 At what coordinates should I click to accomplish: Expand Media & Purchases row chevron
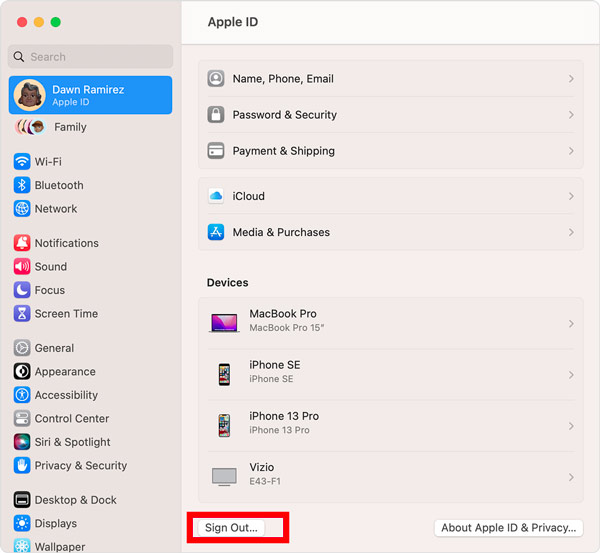[x=571, y=232]
